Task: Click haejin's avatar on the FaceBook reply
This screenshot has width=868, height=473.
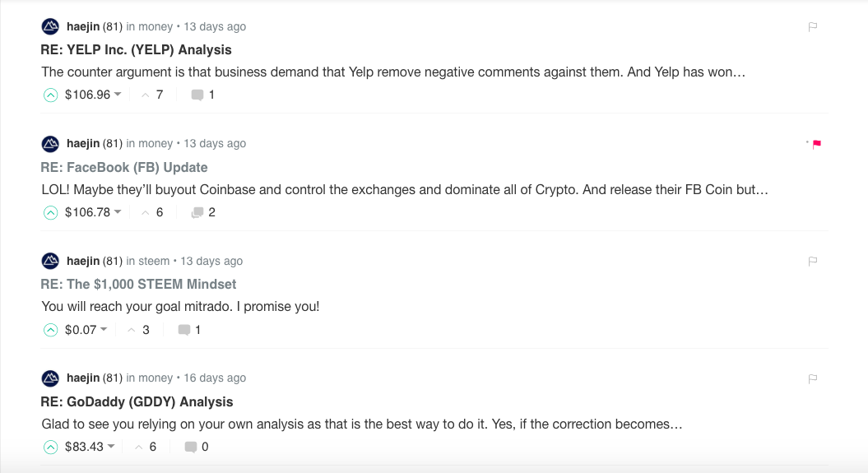Action: (x=50, y=144)
